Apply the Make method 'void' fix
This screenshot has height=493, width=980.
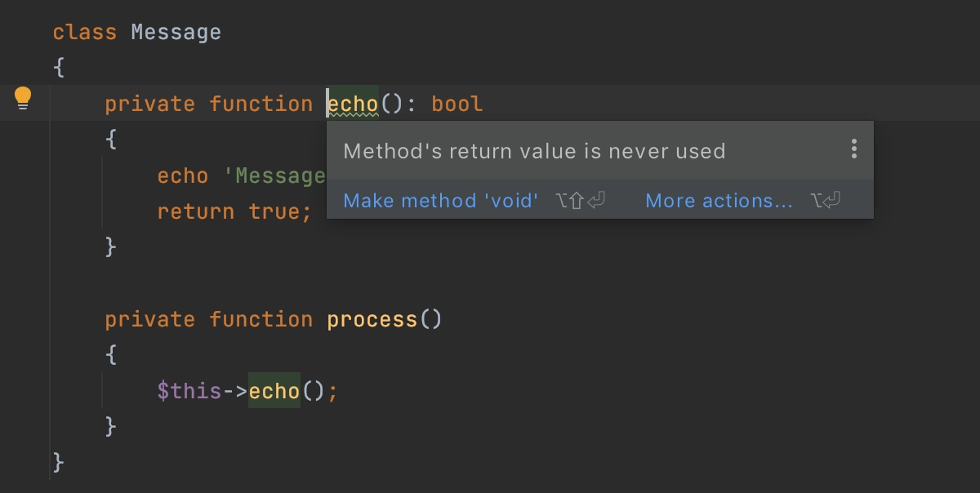coord(441,201)
